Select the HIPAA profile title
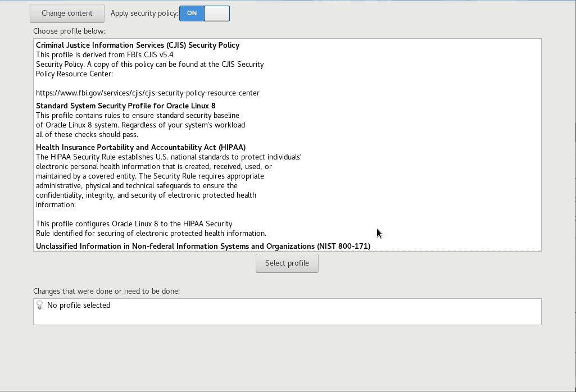576x392 pixels. (x=140, y=148)
